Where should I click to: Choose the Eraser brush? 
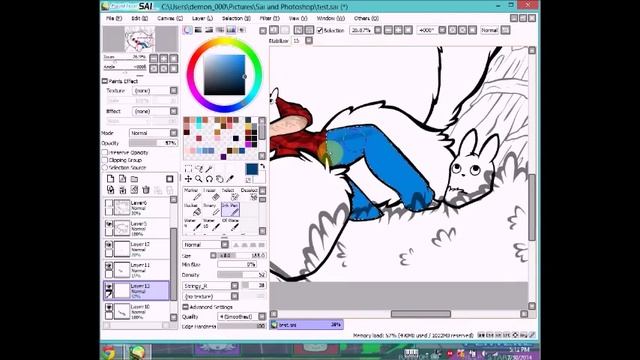tap(211, 195)
